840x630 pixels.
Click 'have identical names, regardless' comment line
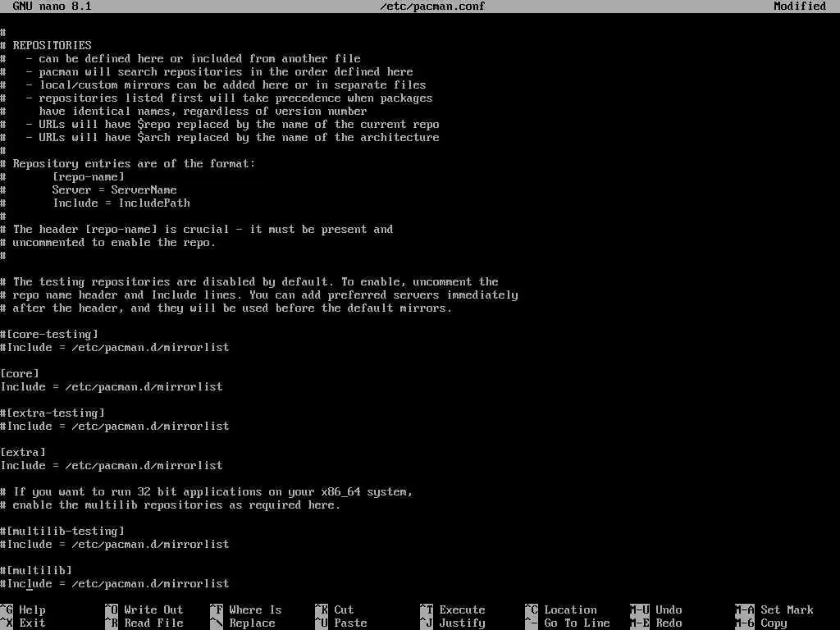pyautogui.click(x=184, y=112)
